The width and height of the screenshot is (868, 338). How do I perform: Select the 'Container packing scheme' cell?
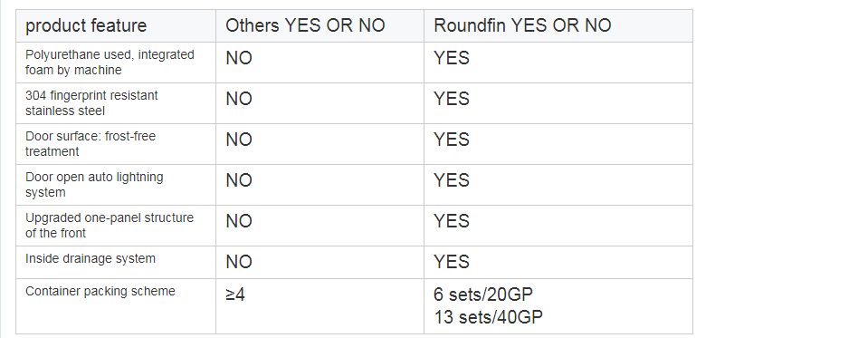[x=116, y=306]
